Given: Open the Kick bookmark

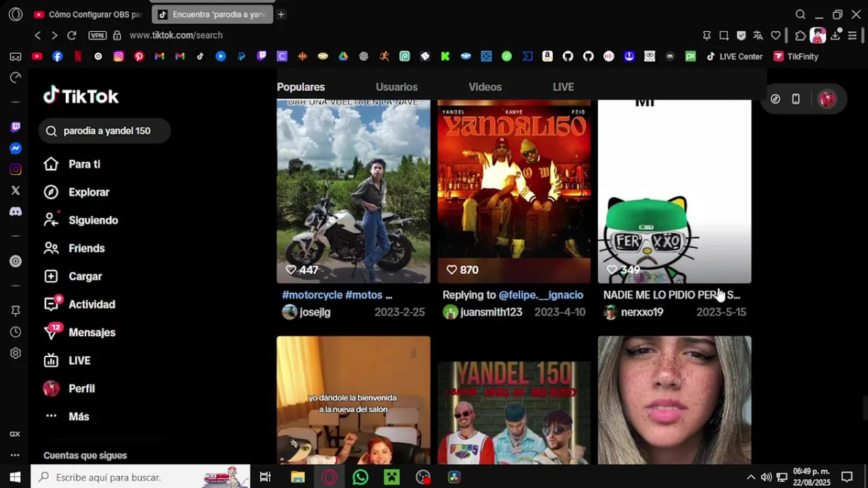Looking at the screenshot, I should [446, 56].
